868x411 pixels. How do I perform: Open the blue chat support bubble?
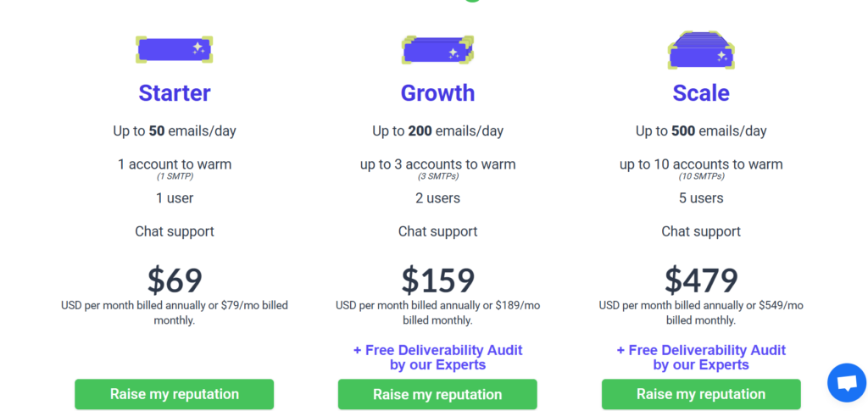pos(847,383)
